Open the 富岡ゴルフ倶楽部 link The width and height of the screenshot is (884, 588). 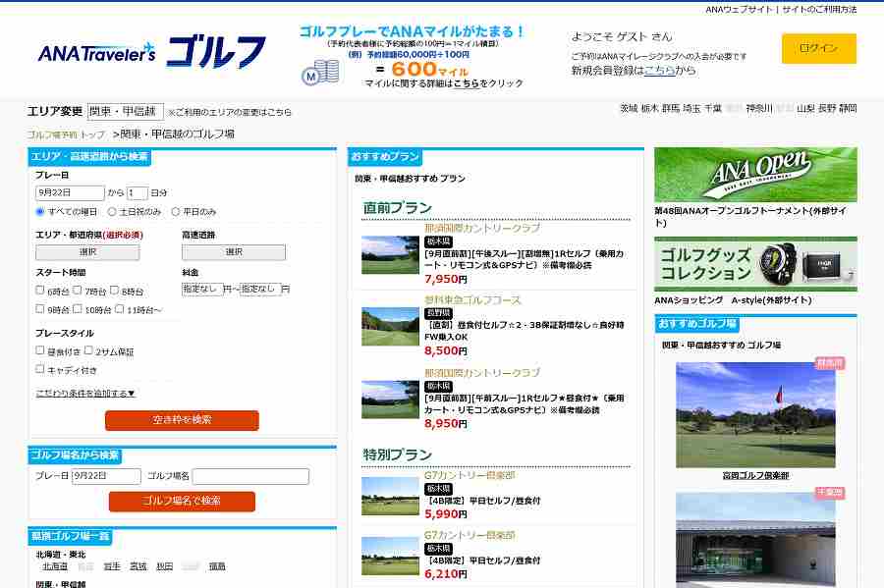coord(755,476)
